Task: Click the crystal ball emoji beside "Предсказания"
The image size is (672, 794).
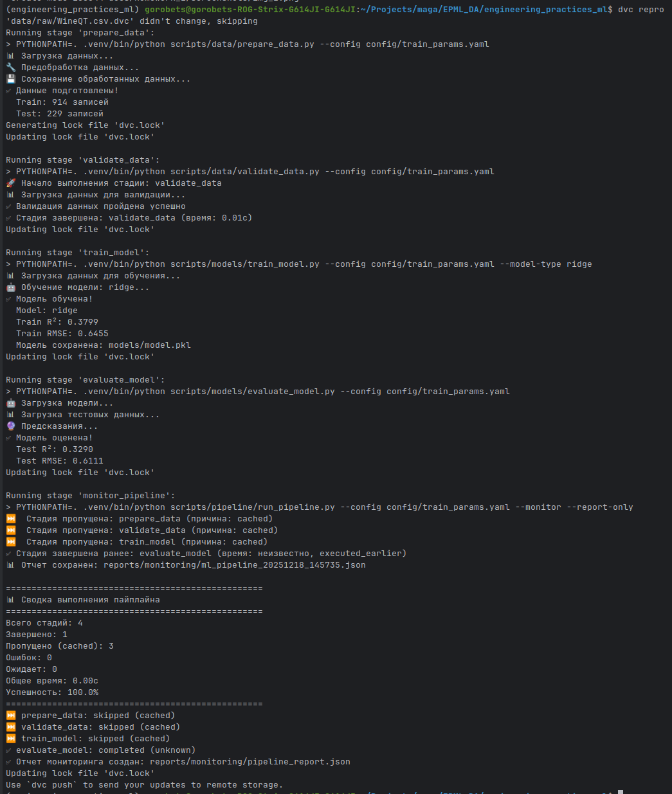Action: point(10,426)
